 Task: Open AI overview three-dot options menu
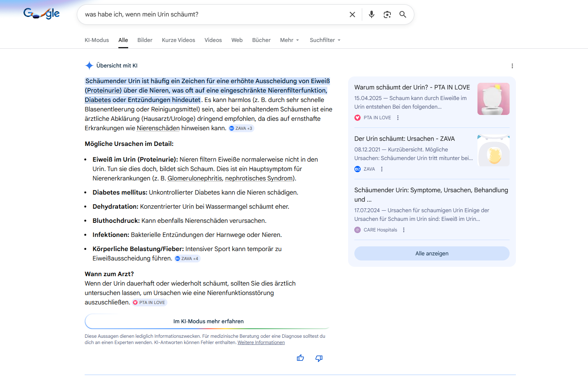[512, 66]
